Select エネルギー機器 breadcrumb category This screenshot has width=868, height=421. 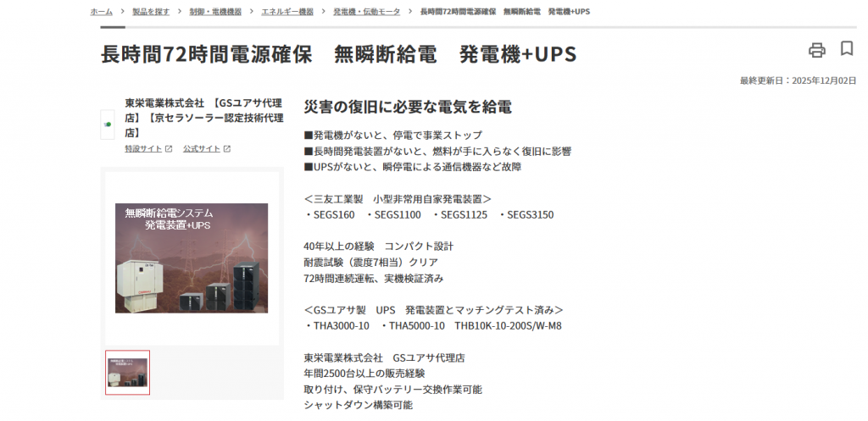click(287, 12)
